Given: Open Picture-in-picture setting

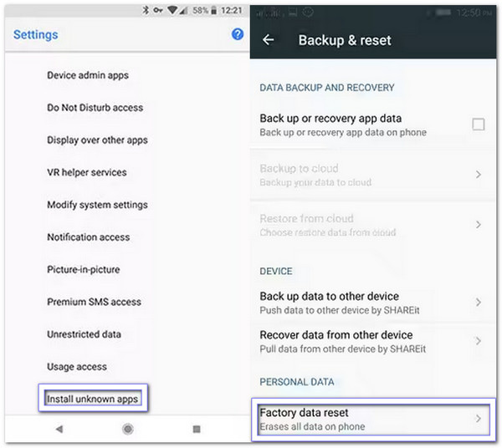Looking at the screenshot, I should (x=83, y=269).
